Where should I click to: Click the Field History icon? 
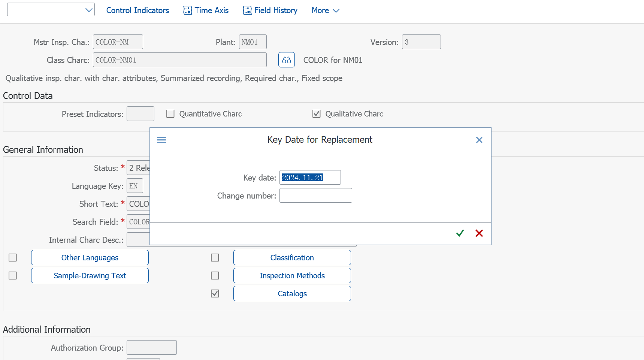(x=247, y=10)
